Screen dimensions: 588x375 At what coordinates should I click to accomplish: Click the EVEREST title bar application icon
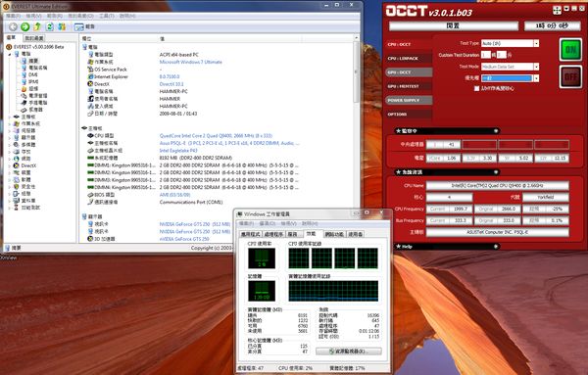[x=6, y=7]
